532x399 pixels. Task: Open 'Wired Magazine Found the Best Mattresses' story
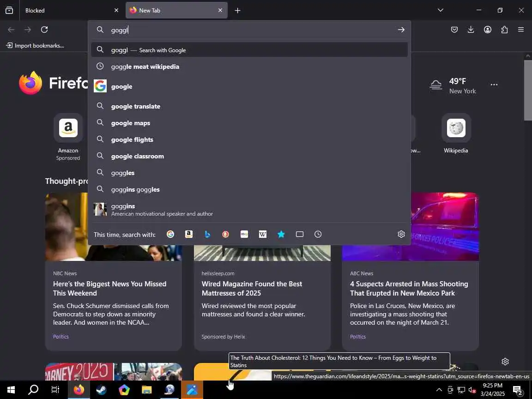click(x=252, y=288)
